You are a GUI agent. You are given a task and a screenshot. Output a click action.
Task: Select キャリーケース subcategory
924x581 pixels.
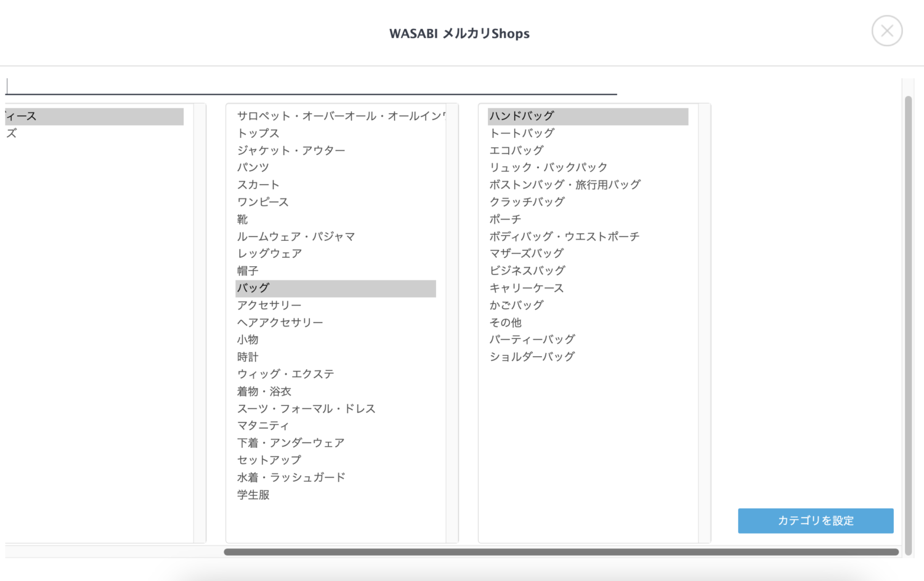(x=527, y=288)
